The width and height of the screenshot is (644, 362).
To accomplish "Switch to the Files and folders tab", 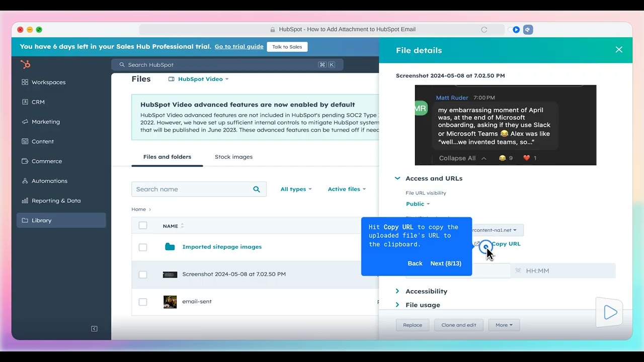I will click(x=167, y=157).
